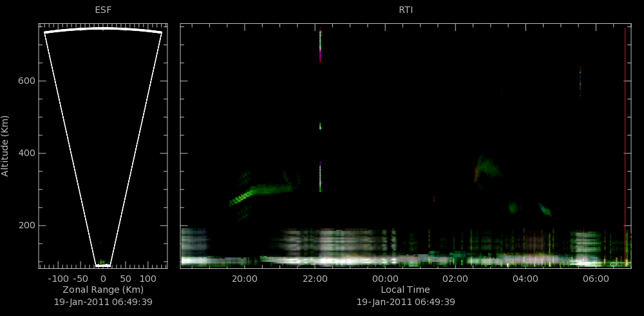This screenshot has width=644, height=316.
Task: Click the 600 altitude tick label
Action: (26, 81)
